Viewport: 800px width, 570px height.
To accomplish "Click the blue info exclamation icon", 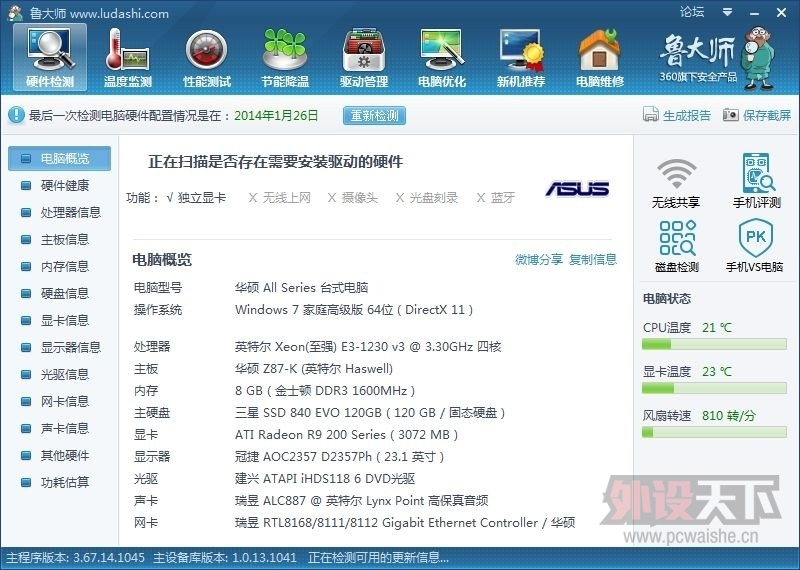I will coord(16,115).
